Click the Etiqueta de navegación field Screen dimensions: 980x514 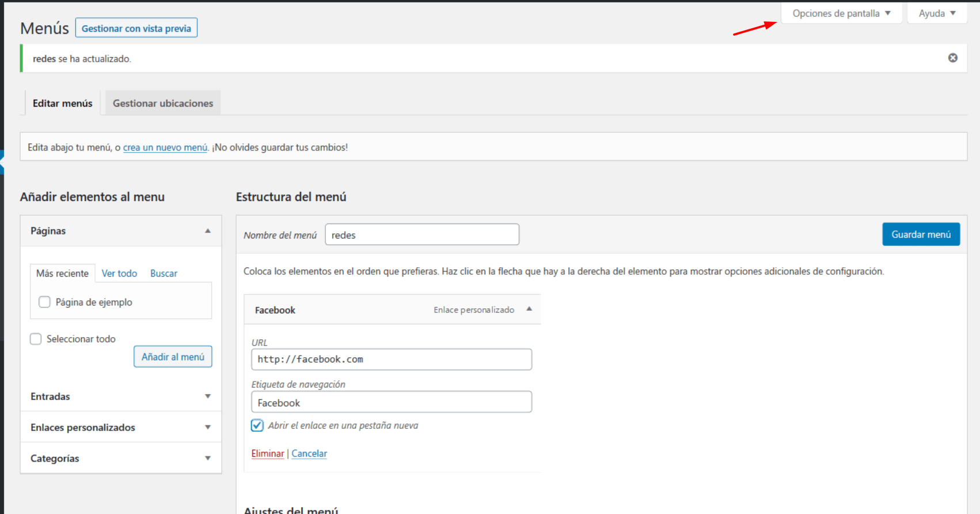[x=392, y=402]
